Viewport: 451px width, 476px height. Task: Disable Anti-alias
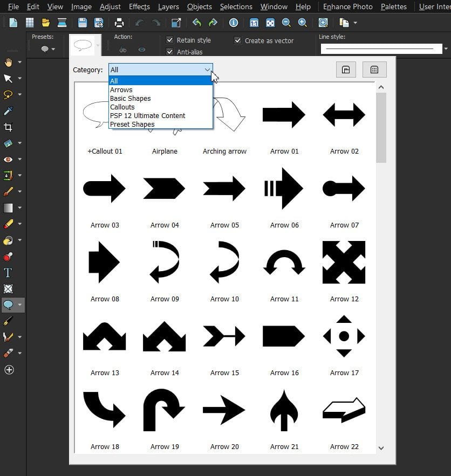click(169, 52)
